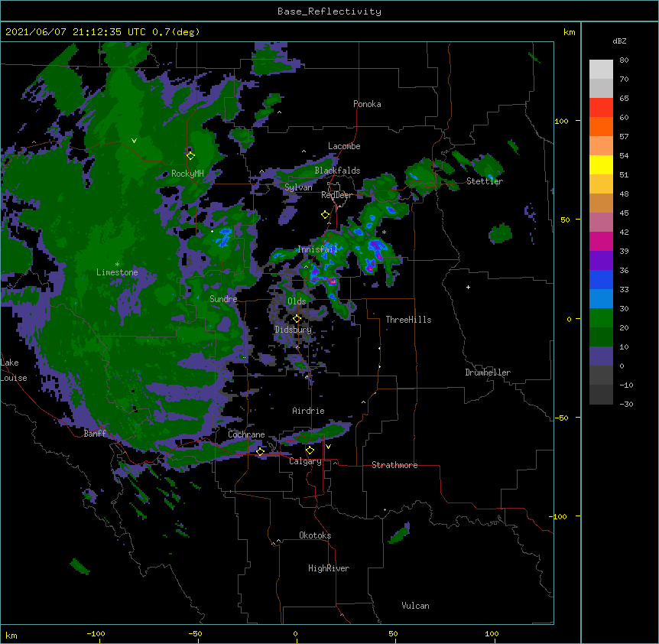
Task: Click the dBZ legend heading
Action: click(619, 41)
